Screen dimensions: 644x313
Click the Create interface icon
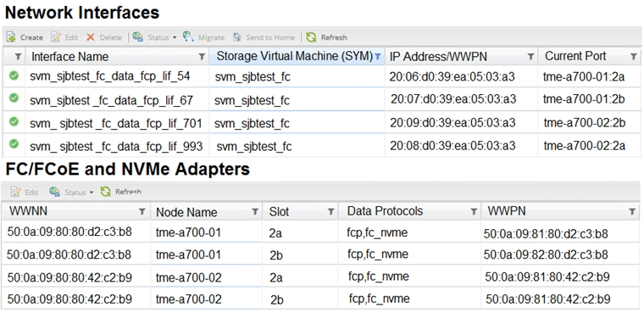click(11, 37)
